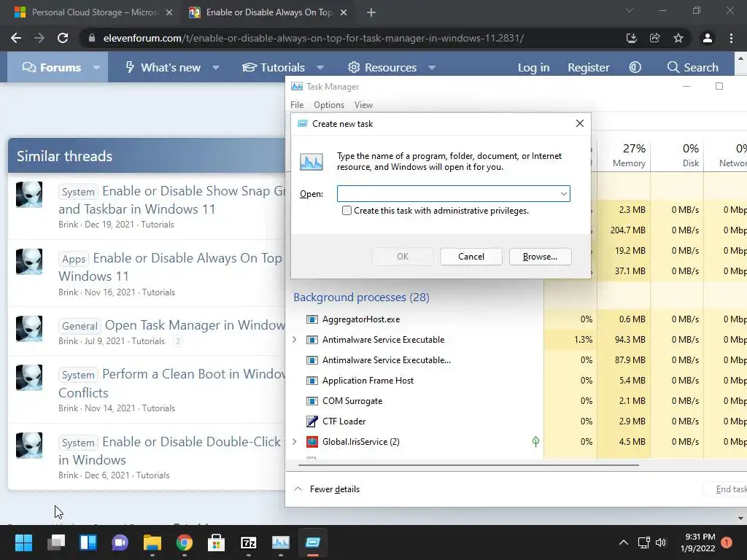Open the Chat taskbar icon
Screen dimensions: 747x560
pos(120,542)
